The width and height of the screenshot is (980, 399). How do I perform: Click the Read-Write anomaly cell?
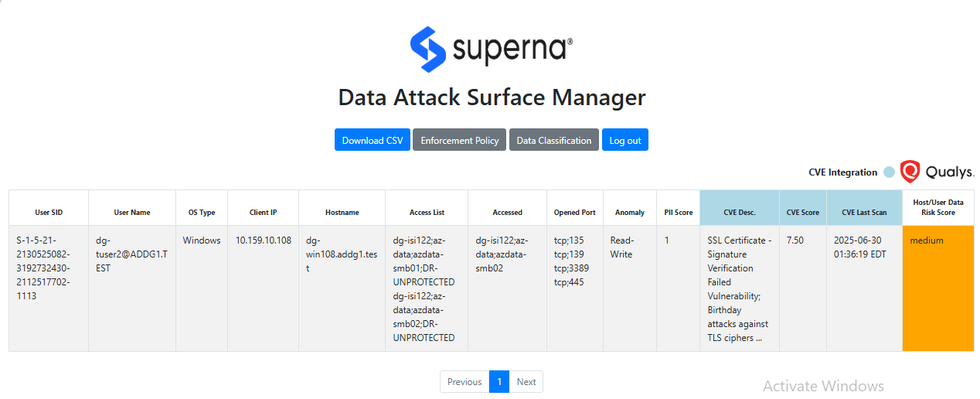[630, 288]
